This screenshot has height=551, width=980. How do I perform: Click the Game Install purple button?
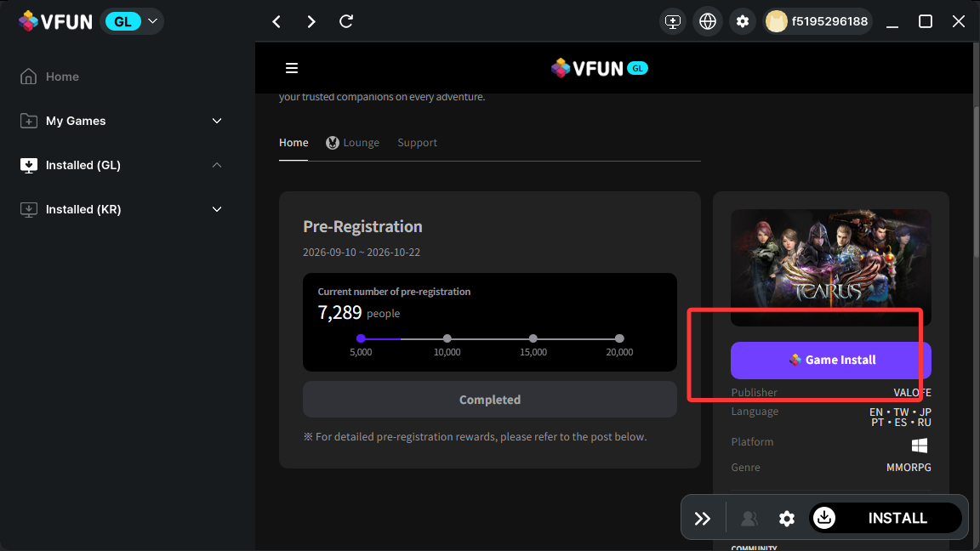[830, 360]
